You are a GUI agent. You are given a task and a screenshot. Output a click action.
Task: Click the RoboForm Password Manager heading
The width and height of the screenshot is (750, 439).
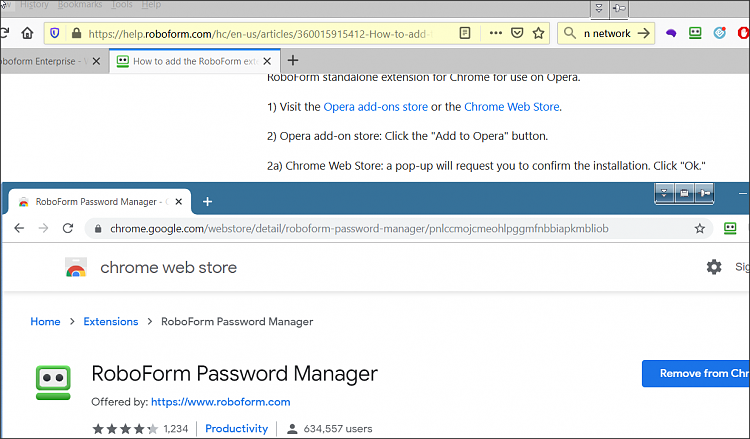(234, 373)
